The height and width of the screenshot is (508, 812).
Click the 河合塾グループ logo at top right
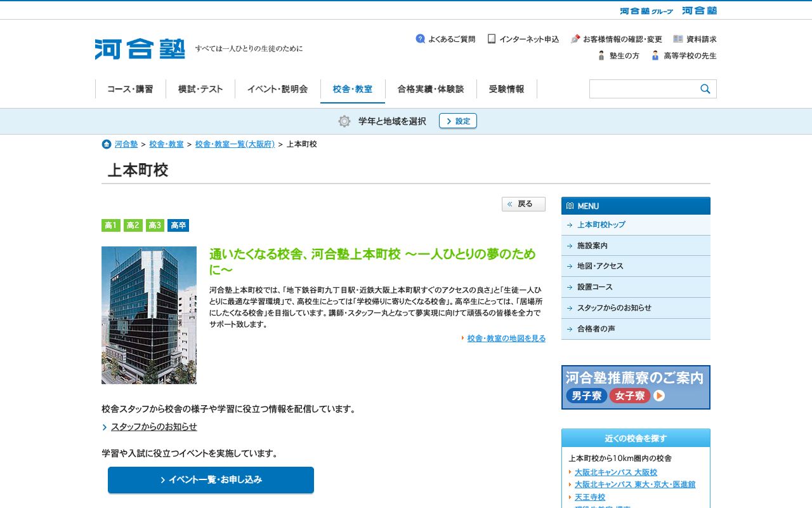646,11
